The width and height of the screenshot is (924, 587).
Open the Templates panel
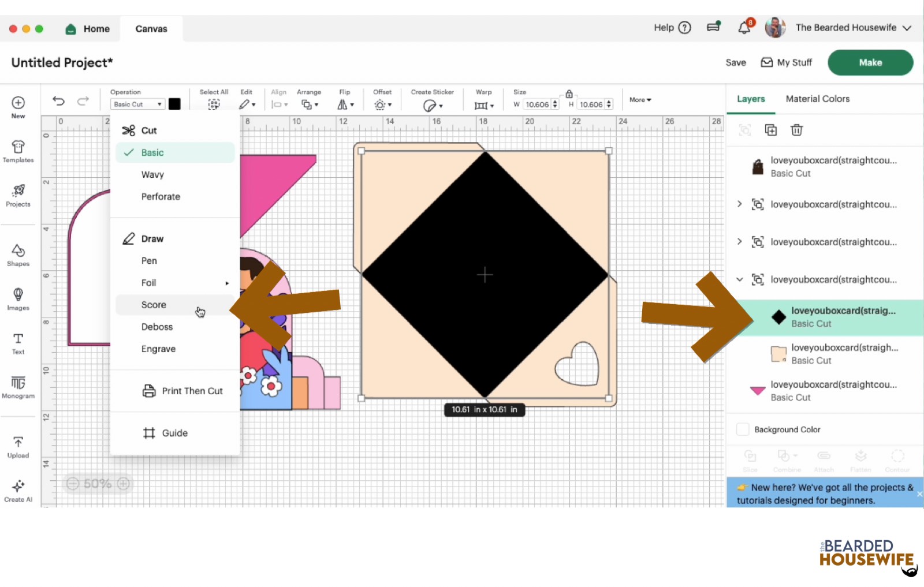(18, 151)
